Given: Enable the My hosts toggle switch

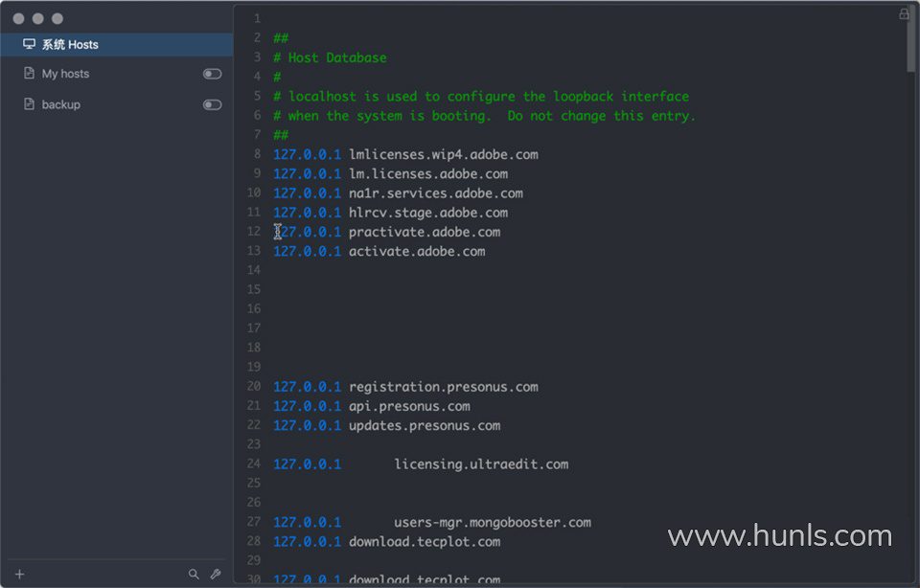Looking at the screenshot, I should point(212,74).
